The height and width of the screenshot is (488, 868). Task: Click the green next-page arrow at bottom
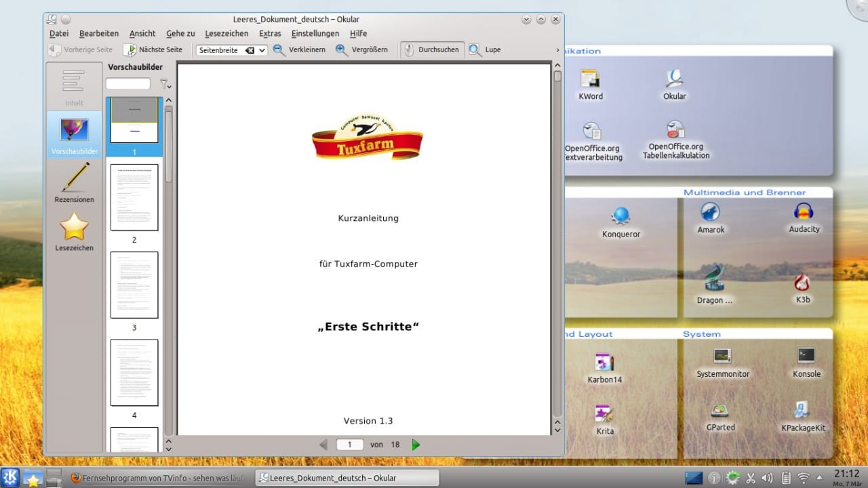[416, 445]
